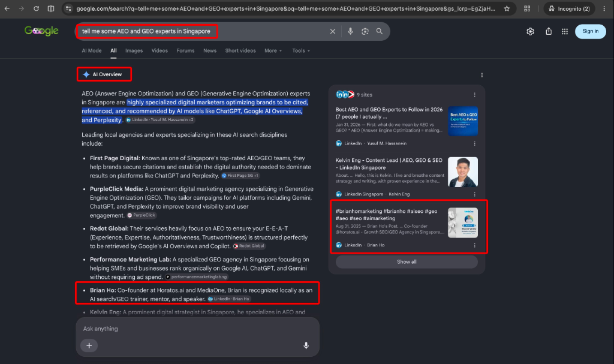The image size is (614, 364).
Task: Expand the More dropdown
Action: (x=273, y=50)
